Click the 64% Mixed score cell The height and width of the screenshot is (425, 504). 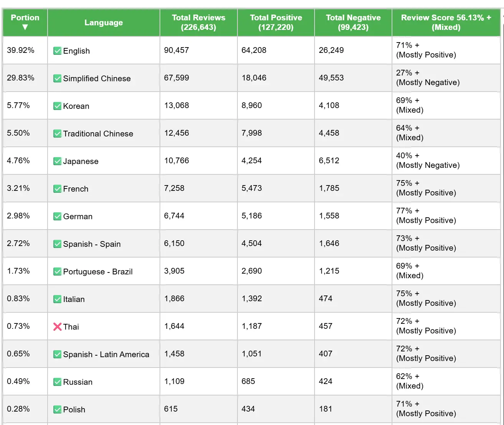[446, 133]
